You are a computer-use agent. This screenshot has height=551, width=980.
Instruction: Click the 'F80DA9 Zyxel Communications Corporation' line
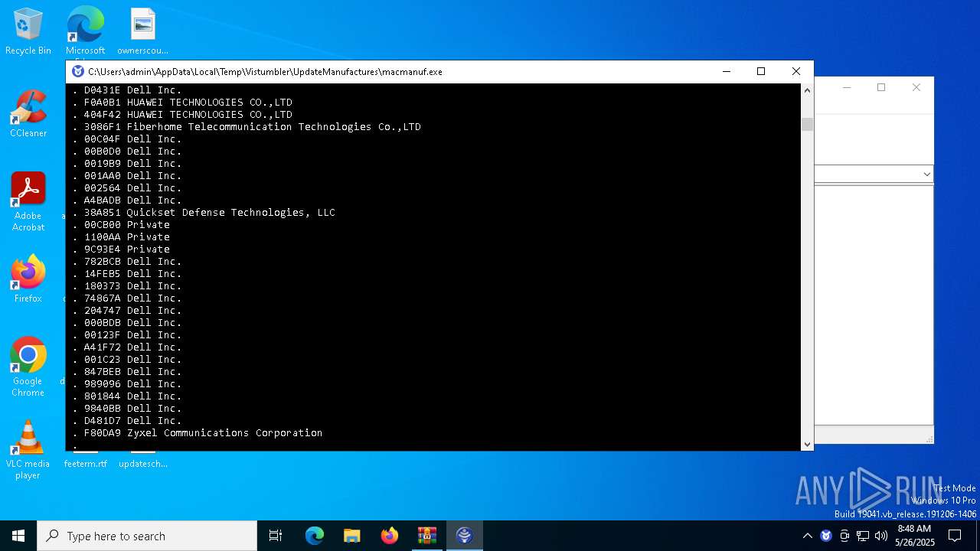pyautogui.click(x=198, y=433)
